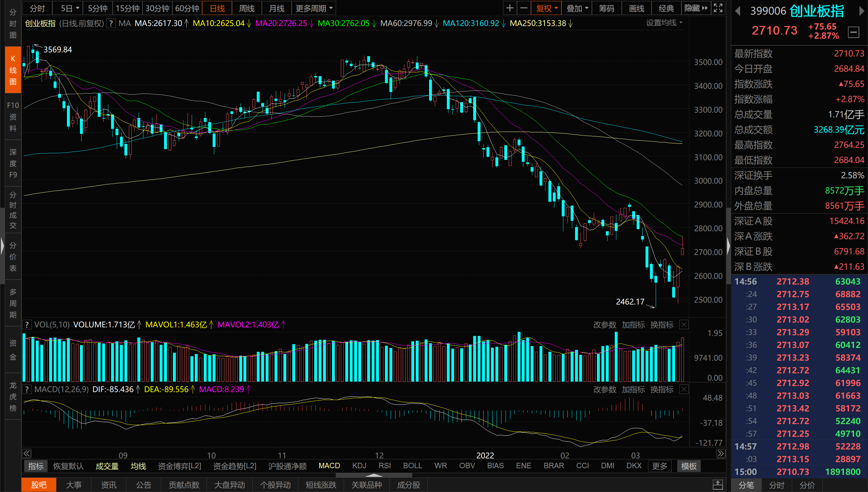
Task: Open the 龙虎榜 sidebar tab
Action: click(x=13, y=397)
